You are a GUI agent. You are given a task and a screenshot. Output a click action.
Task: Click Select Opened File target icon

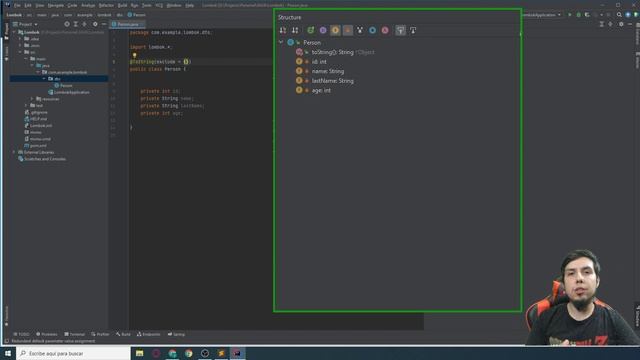coord(67,24)
